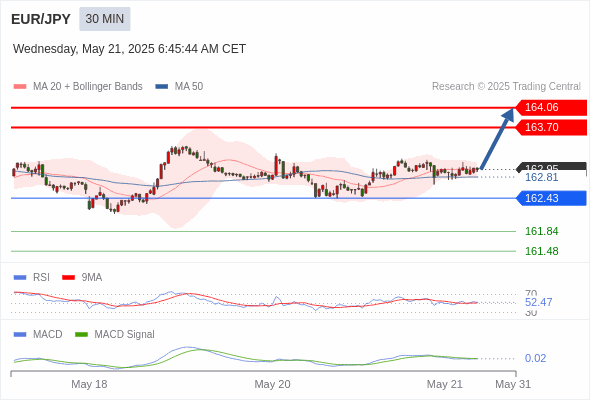The image size is (590, 400).
Task: Click the green MACD Signal legend swatch
Action: 81,335
